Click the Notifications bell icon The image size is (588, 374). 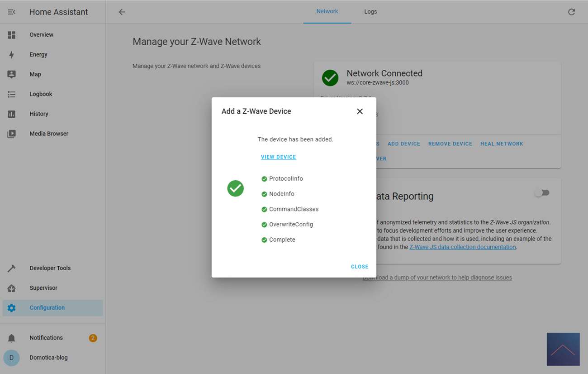(12, 338)
